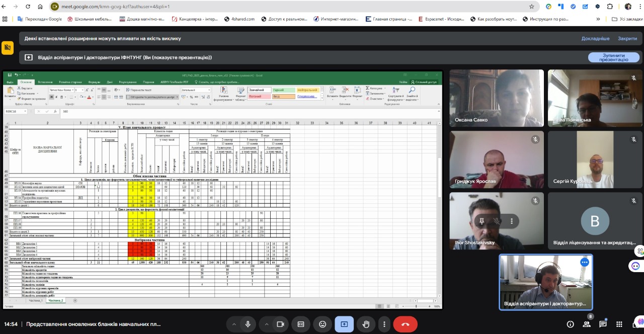Apply the Поганий cell style swatch

tap(260, 97)
